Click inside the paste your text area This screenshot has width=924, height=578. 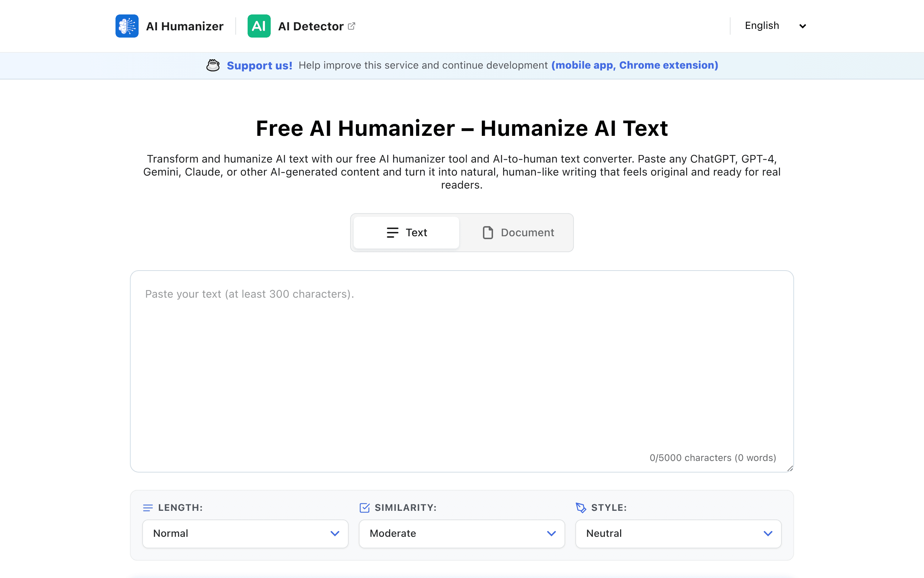click(462, 371)
